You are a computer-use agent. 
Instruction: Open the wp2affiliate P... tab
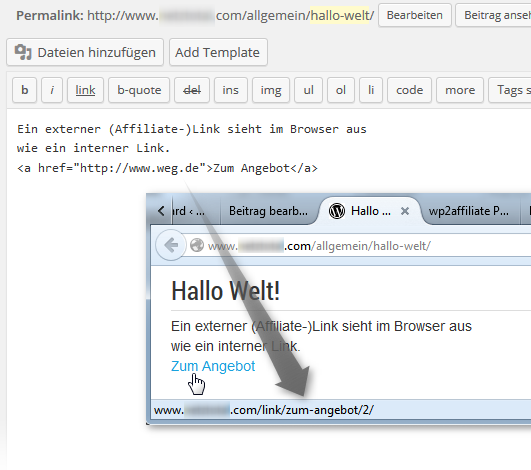click(469, 211)
